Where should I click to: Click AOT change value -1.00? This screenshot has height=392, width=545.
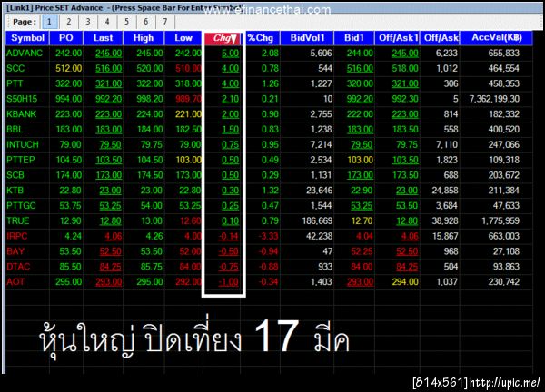229,282
